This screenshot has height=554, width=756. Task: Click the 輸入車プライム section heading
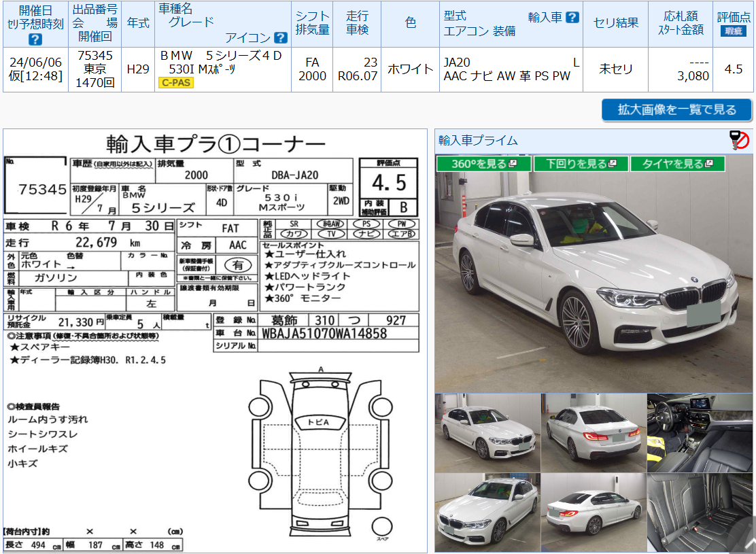click(x=478, y=141)
